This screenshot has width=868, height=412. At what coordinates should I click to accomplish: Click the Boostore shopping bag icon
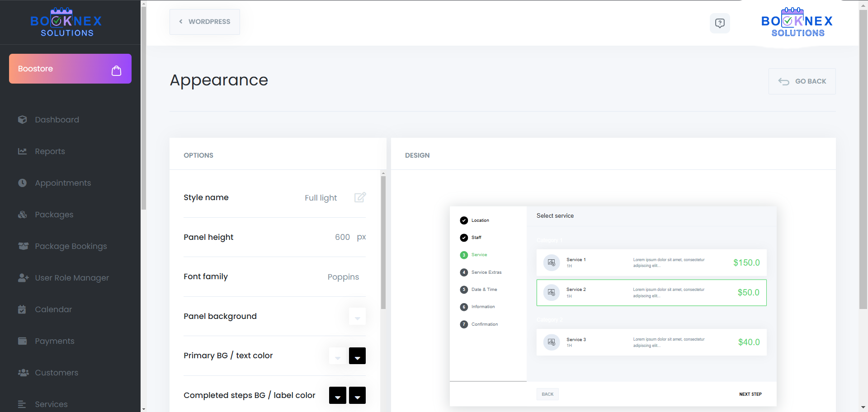click(x=116, y=70)
